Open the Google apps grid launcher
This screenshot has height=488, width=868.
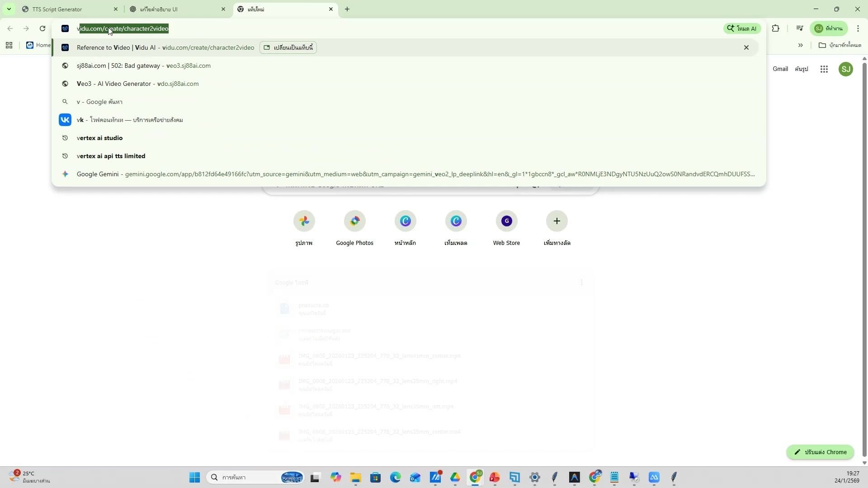pyautogui.click(x=824, y=69)
